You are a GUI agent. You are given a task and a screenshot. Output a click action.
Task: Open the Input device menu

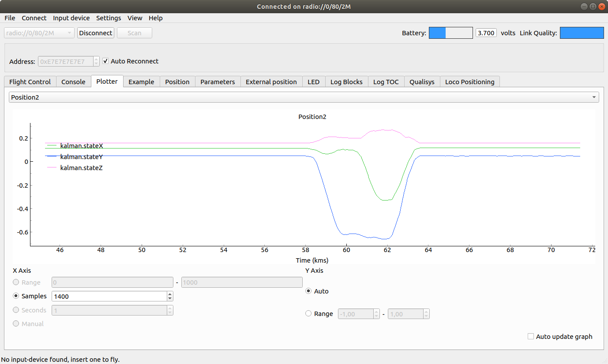point(71,18)
